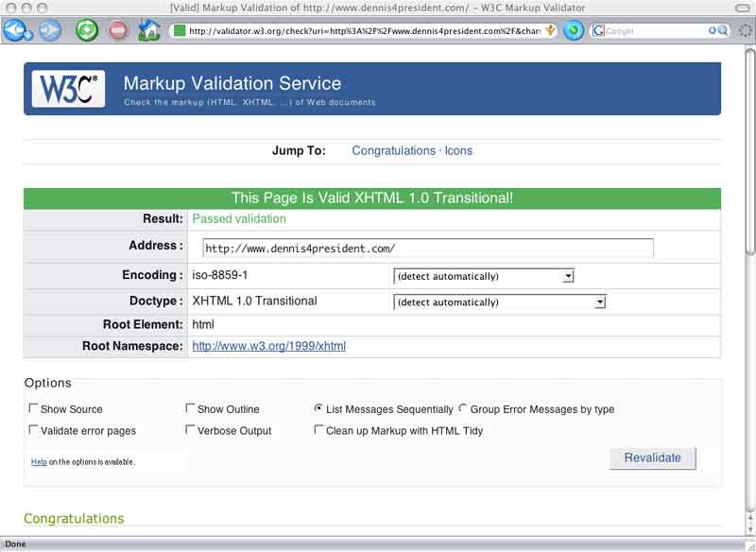The height and width of the screenshot is (552, 756).
Task: Click the Home house icon
Action: 149,30
